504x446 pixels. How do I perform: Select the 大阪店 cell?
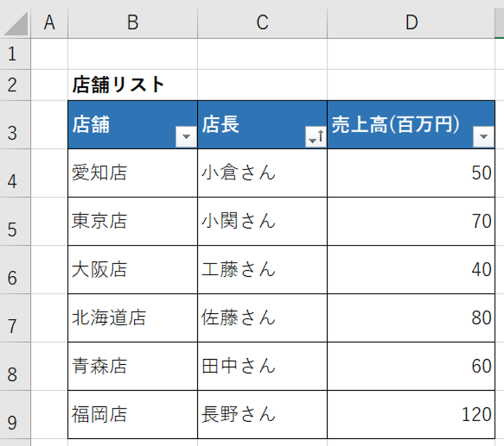[133, 270]
